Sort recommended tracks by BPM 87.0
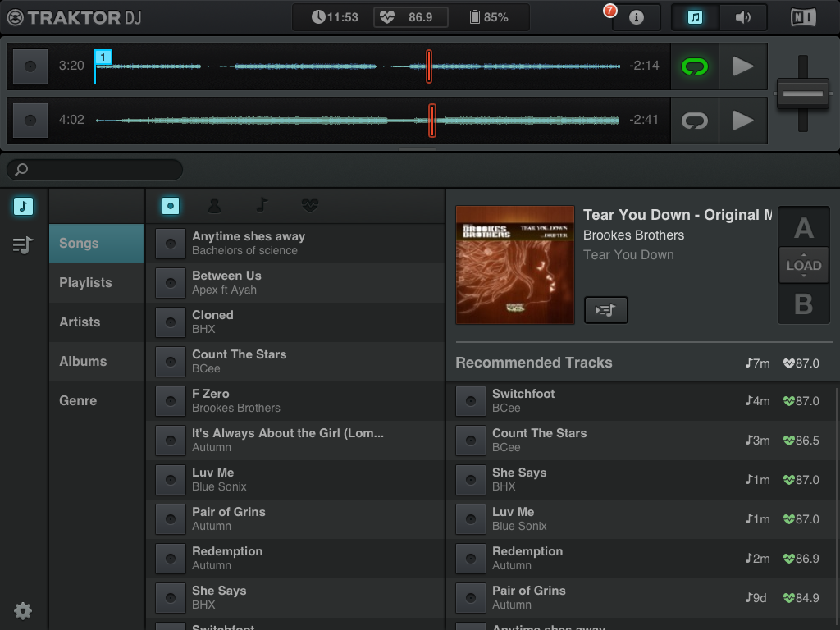 [801, 363]
